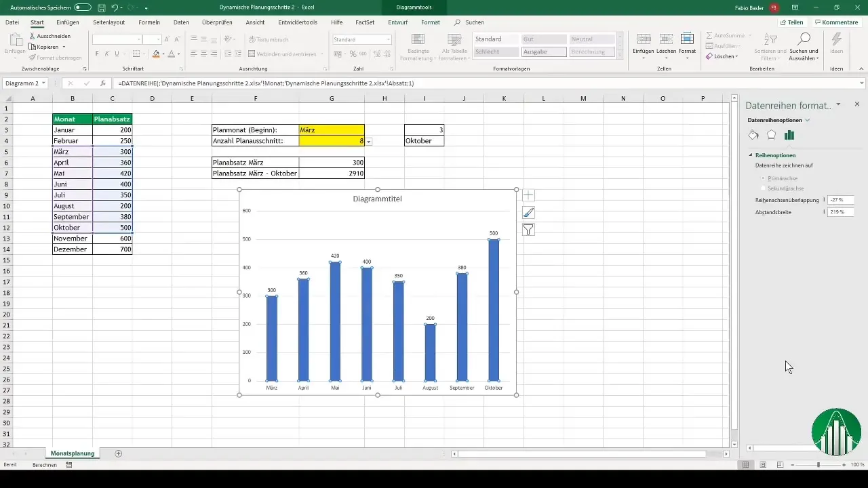Click the yellow cell containing 'März'
Image resolution: width=868 pixels, height=488 pixels.
(x=332, y=130)
